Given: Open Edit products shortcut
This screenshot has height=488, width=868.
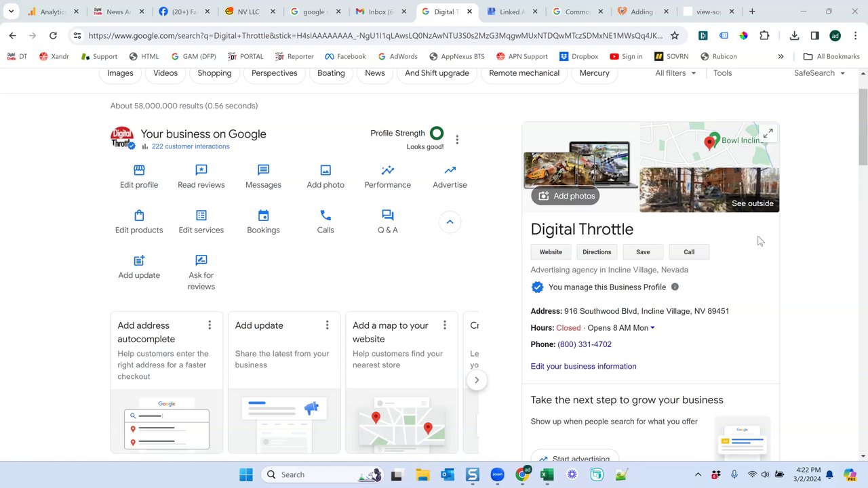Looking at the screenshot, I should coord(139,222).
